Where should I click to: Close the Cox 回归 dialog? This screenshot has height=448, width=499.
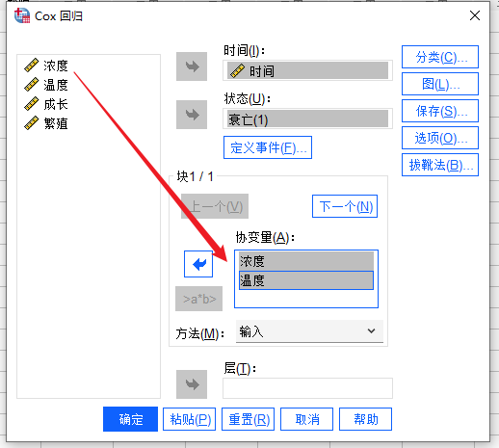pyautogui.click(x=475, y=15)
